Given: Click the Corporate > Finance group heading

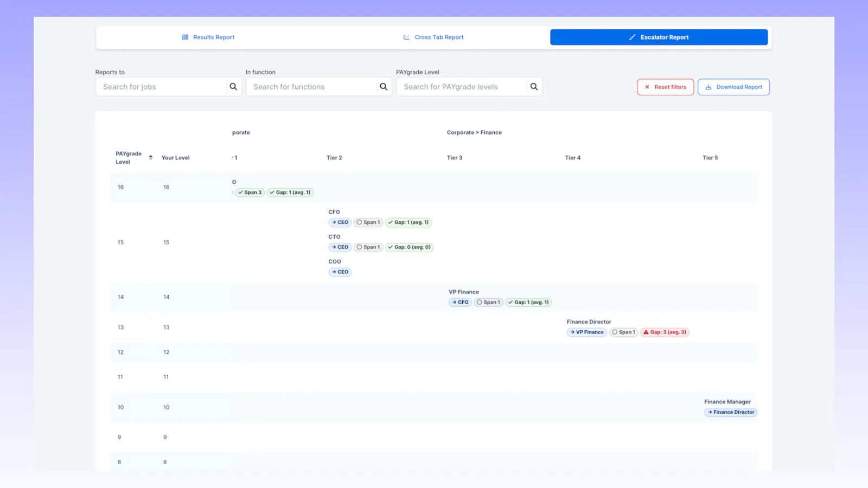Looking at the screenshot, I should (474, 132).
